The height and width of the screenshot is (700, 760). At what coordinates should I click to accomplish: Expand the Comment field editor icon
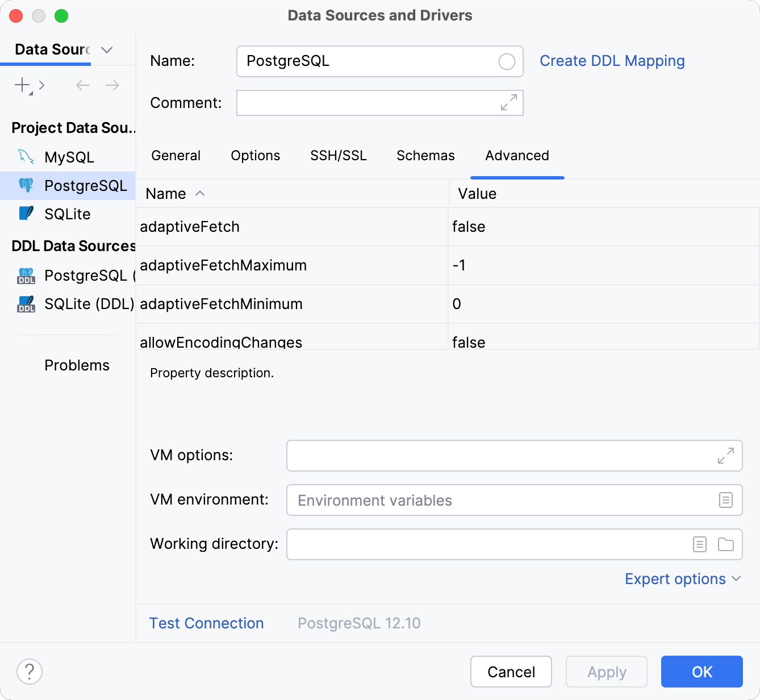(x=510, y=103)
